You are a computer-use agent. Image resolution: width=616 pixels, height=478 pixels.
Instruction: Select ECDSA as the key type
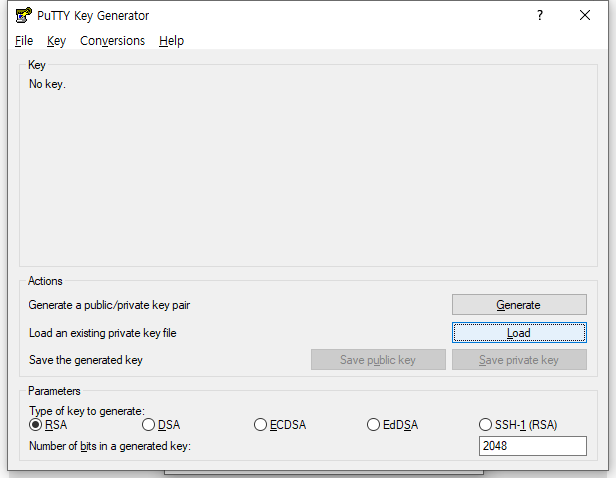(x=261, y=425)
